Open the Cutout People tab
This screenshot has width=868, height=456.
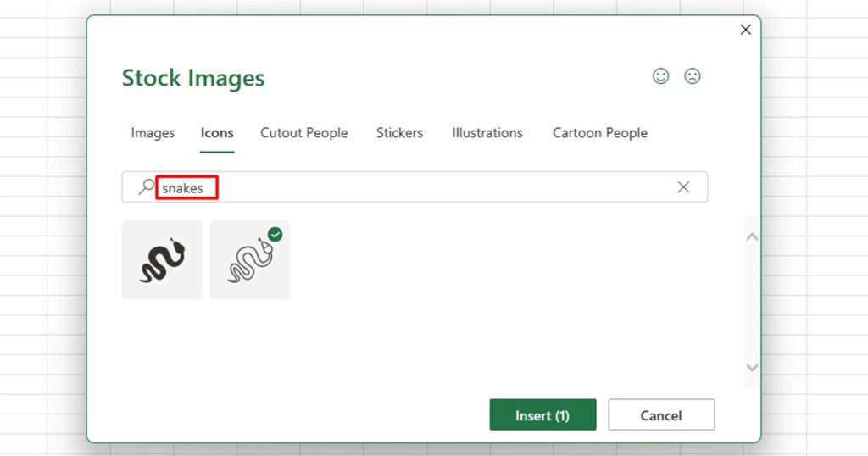point(304,133)
